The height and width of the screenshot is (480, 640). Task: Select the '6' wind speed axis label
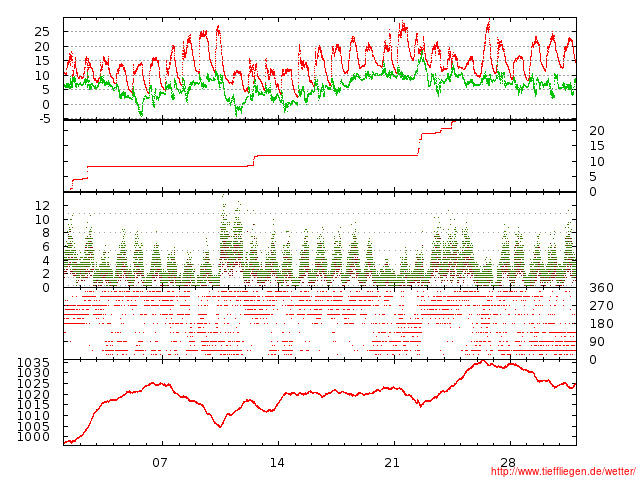(46, 247)
